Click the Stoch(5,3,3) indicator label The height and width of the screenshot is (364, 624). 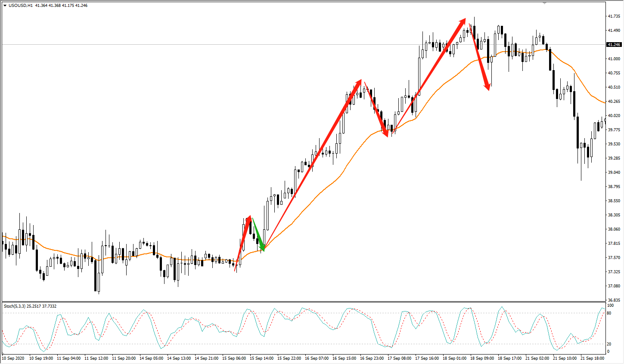click(15, 306)
